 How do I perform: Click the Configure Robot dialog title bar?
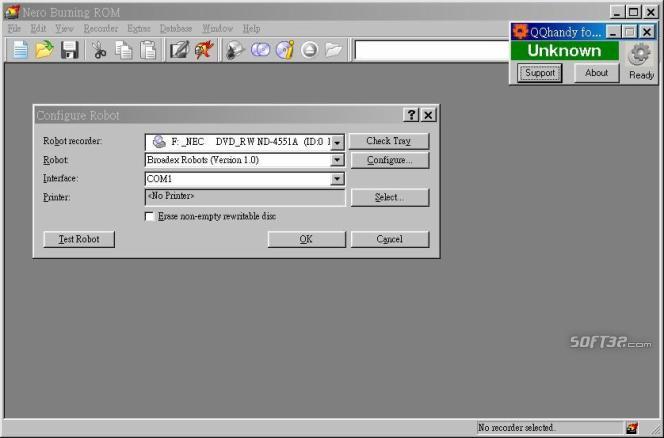click(x=218, y=115)
